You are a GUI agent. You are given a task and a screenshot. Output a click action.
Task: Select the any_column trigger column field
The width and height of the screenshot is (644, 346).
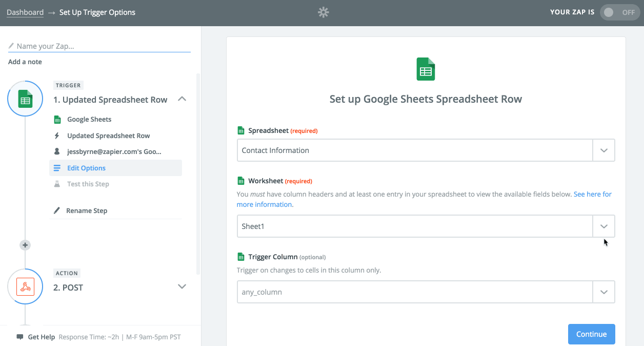pos(415,292)
